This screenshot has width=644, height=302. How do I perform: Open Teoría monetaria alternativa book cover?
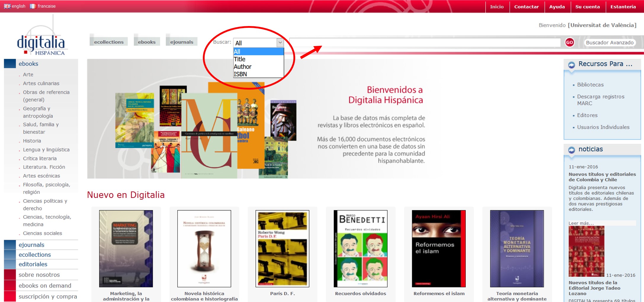pos(517,248)
